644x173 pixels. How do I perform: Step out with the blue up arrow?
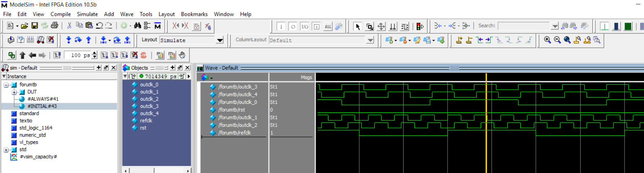(88, 40)
